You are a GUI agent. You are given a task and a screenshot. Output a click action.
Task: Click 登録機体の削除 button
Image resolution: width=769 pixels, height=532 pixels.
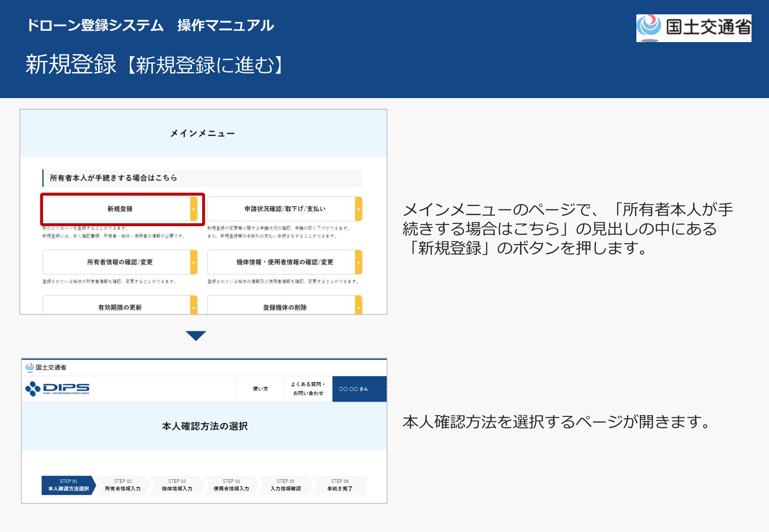pos(285,305)
